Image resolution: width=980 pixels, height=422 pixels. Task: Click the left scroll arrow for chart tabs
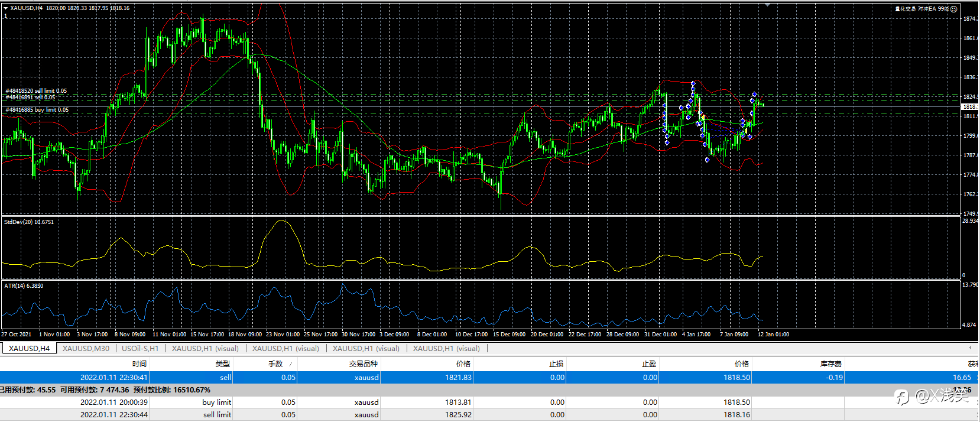pos(970,348)
